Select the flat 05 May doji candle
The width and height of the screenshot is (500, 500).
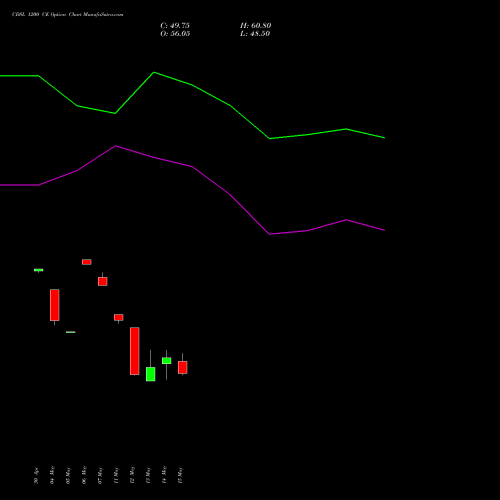pyautogui.click(x=71, y=332)
